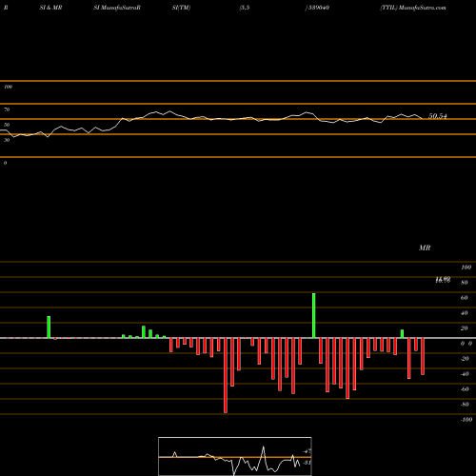The width and height of the screenshot is (476, 476).
Task: Click the RSI axis label 100
Action: (x=8, y=87)
